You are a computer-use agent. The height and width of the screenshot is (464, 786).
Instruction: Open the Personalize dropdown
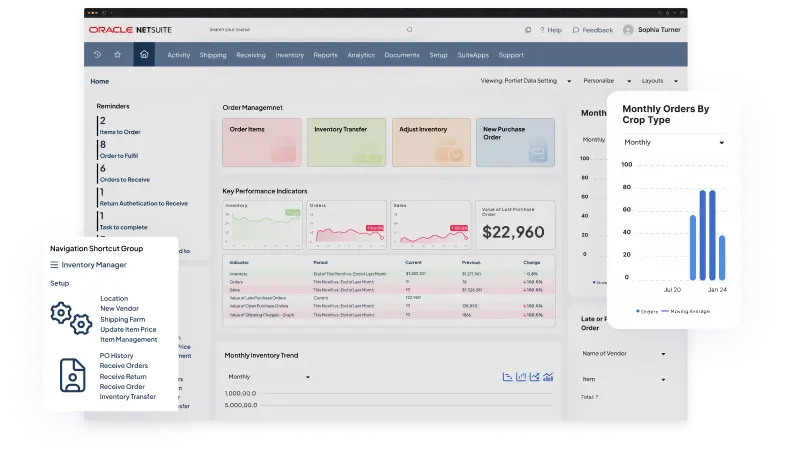pos(604,80)
